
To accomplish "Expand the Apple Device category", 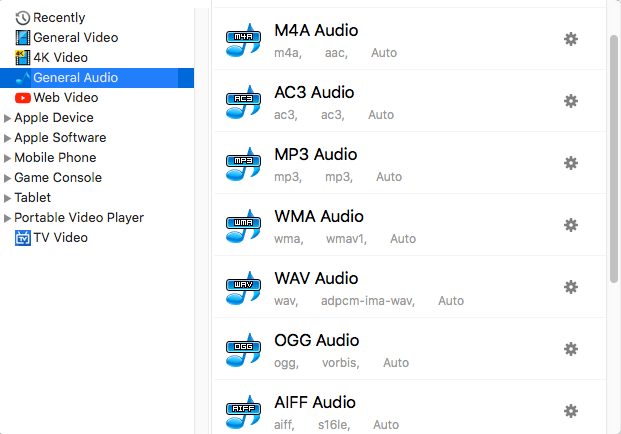I will coord(8,118).
